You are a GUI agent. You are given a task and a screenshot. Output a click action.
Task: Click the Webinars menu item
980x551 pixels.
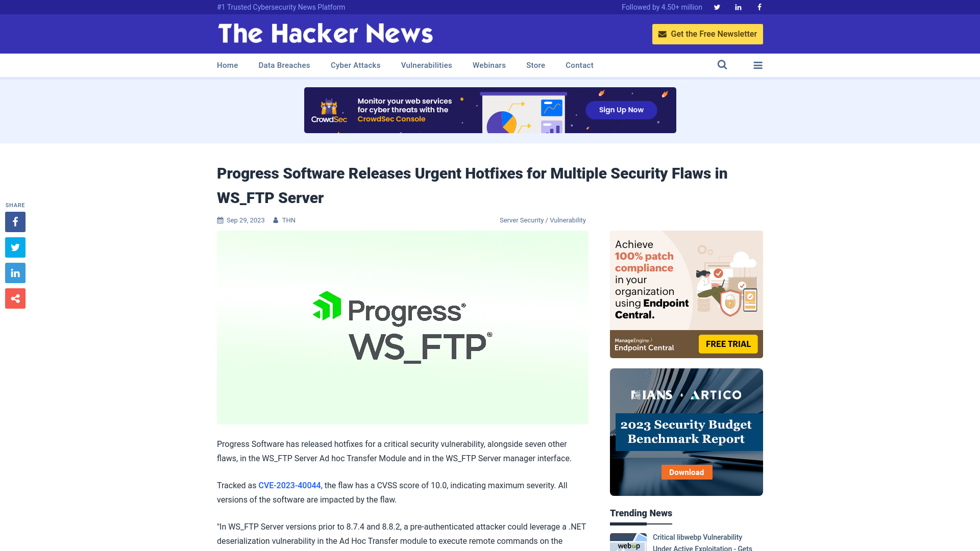(488, 65)
